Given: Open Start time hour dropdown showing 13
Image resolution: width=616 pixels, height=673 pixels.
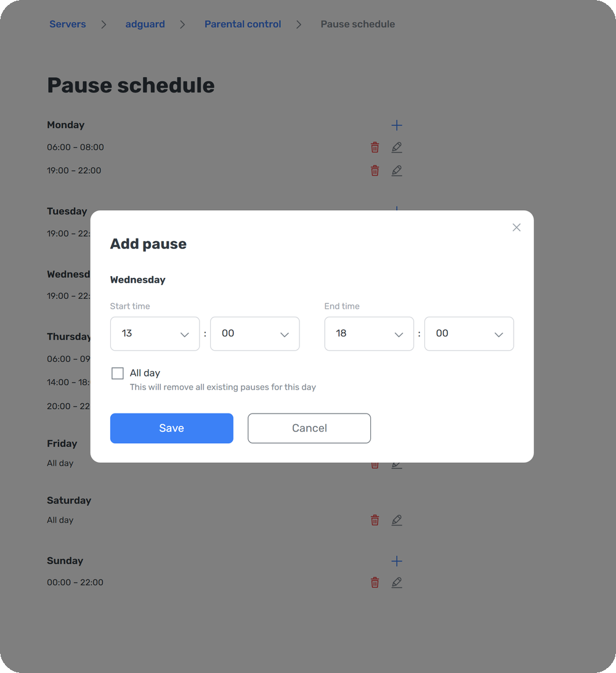Looking at the screenshot, I should [x=155, y=333].
